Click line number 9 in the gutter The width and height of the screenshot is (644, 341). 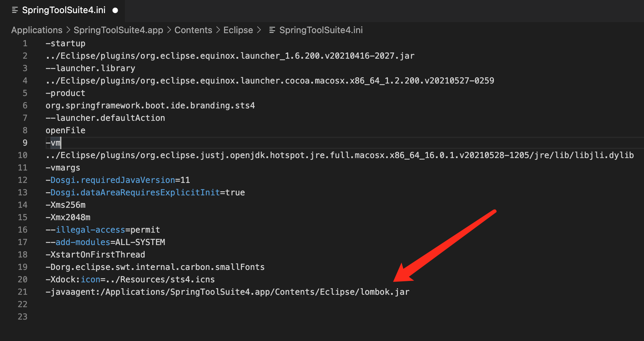(x=25, y=143)
